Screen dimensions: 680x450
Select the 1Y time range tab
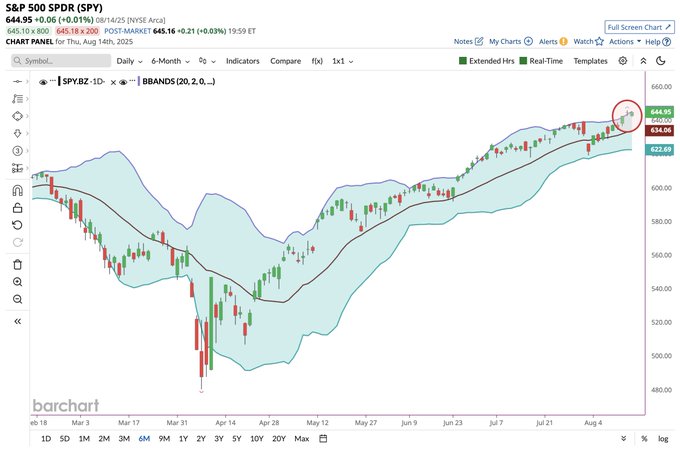click(x=183, y=439)
